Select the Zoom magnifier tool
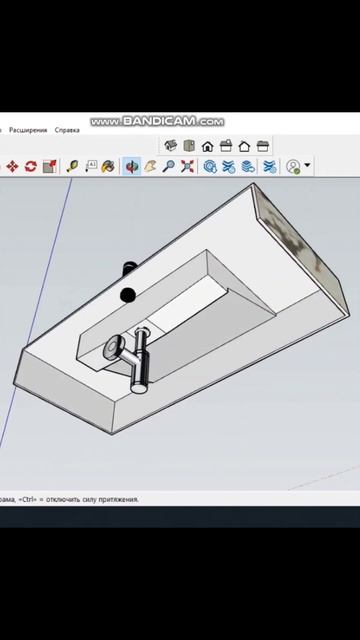 click(x=169, y=167)
